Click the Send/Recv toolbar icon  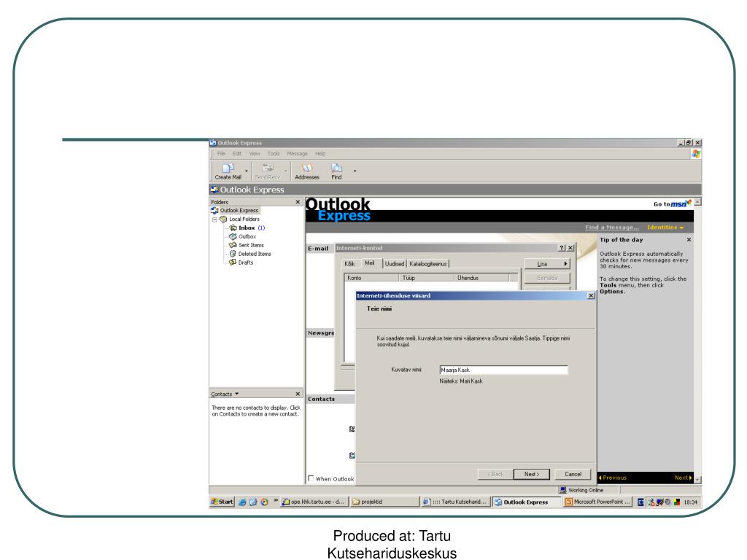tap(267, 171)
